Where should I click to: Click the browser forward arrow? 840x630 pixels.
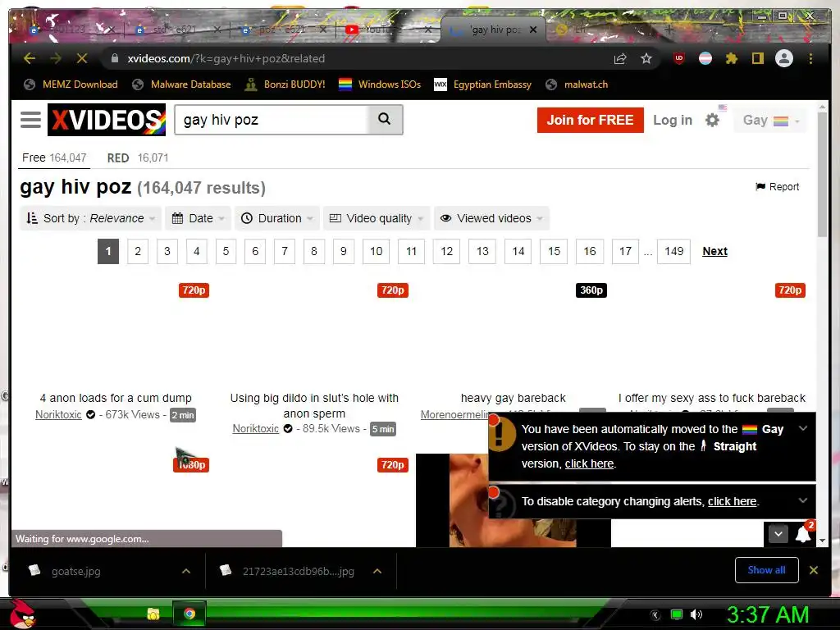[x=56, y=58]
